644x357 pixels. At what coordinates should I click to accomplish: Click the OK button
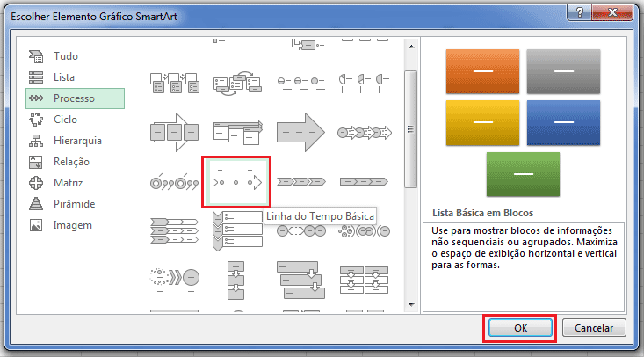click(520, 327)
